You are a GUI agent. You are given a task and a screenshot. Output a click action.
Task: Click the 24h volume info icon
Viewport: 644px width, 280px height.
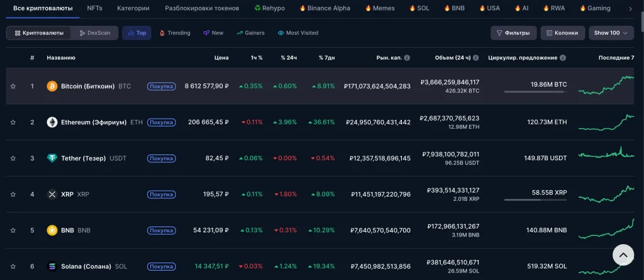pos(475,58)
